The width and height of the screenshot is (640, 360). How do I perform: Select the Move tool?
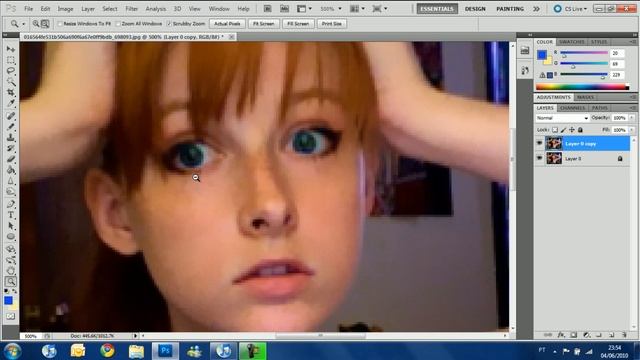[x=11, y=49]
